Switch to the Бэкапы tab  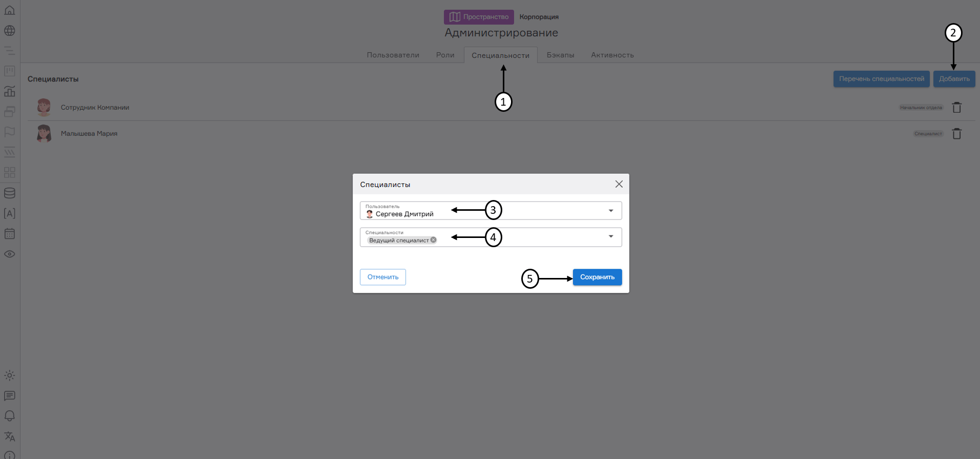(560, 55)
